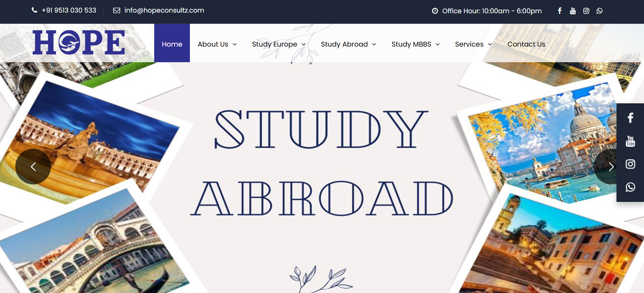Go to Contact Us page

click(x=526, y=44)
